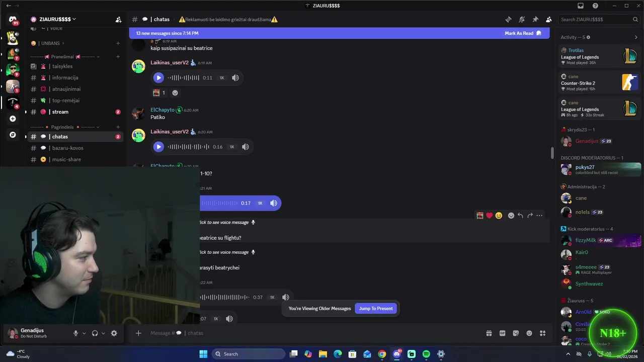The height and width of the screenshot is (362, 644).
Task: Add reaction under 0:11 voice message
Action: coord(175,93)
